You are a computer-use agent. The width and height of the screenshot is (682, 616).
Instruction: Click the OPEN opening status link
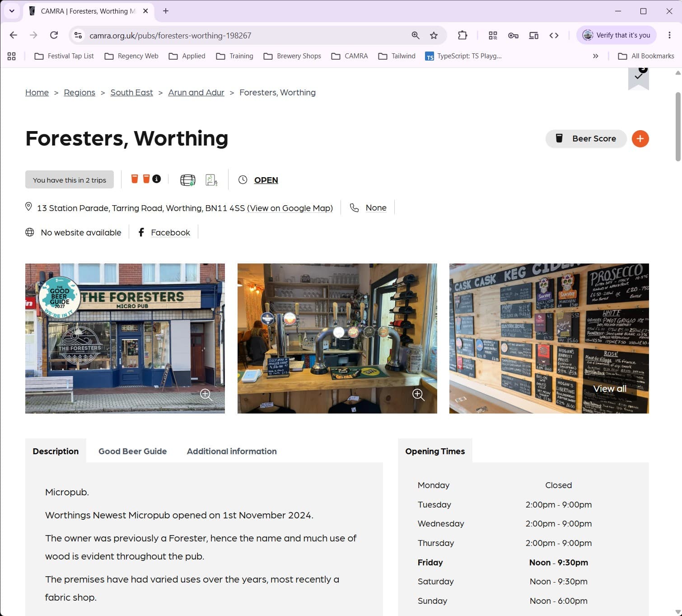point(266,180)
